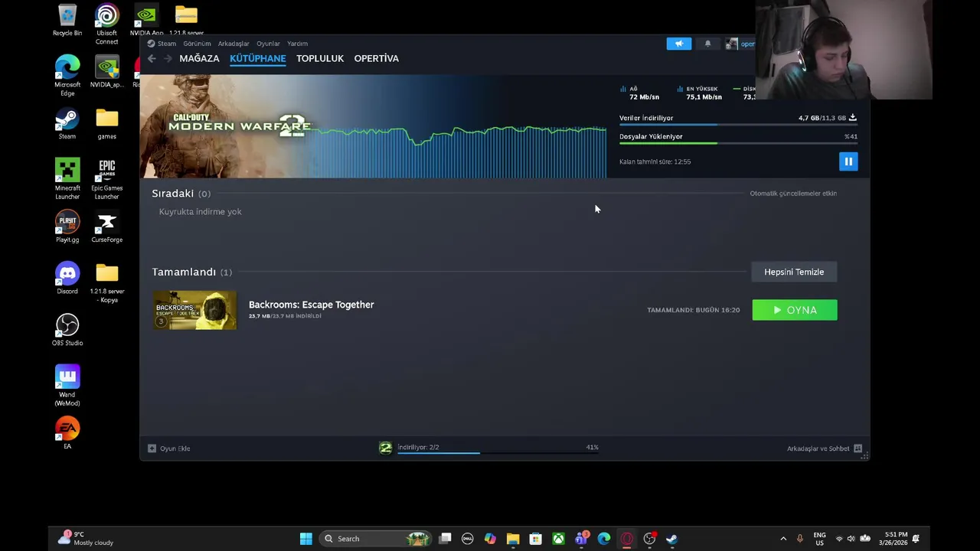Open Steam notifications bell icon

coord(707,44)
